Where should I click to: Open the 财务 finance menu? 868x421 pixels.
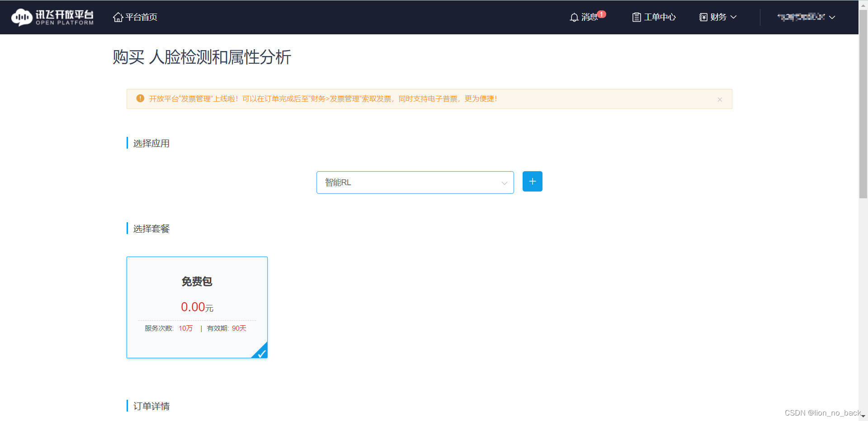click(x=718, y=17)
